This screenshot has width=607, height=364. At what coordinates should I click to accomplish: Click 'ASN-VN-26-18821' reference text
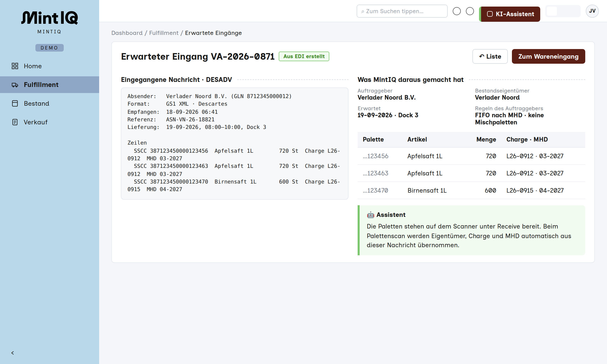tap(190, 120)
